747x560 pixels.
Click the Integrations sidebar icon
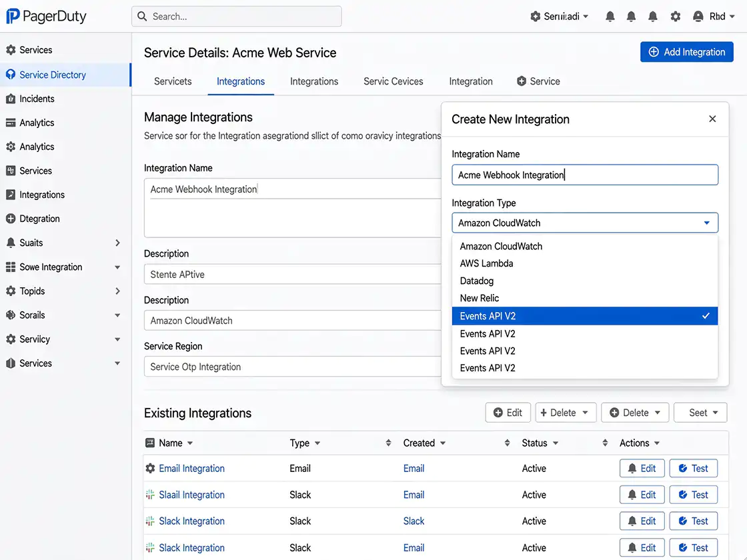[x=11, y=194]
